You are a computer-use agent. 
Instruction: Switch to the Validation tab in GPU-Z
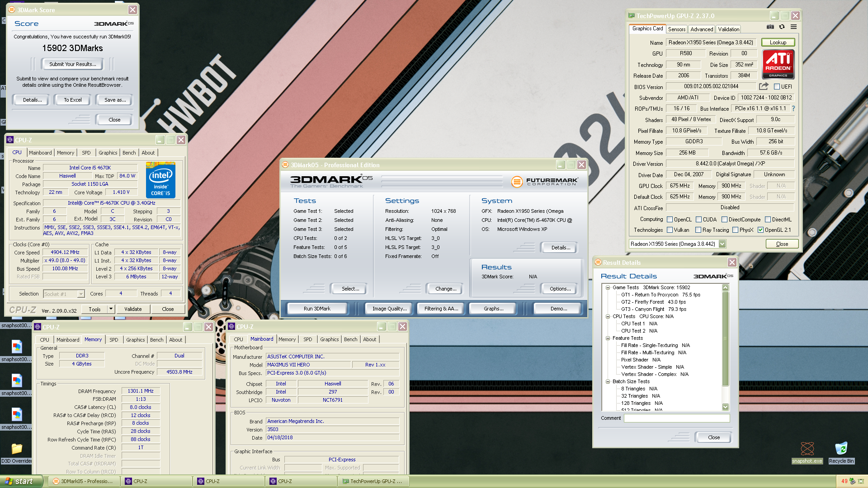coord(729,29)
